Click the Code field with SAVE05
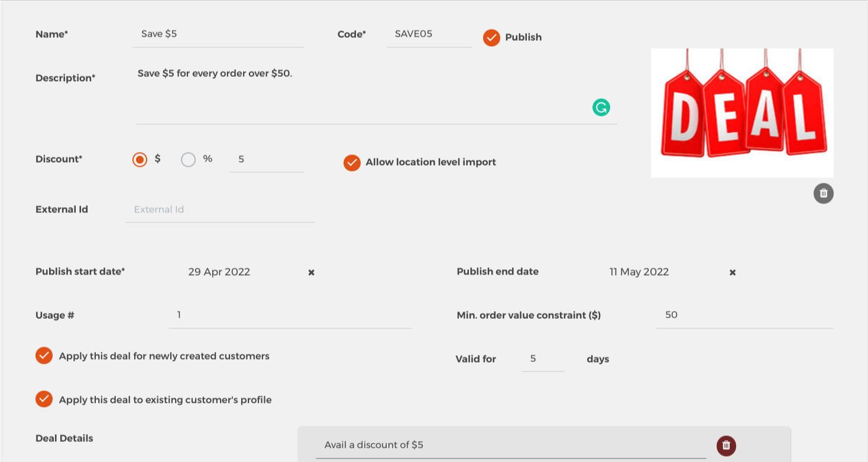This screenshot has height=462, width=868. click(x=428, y=34)
